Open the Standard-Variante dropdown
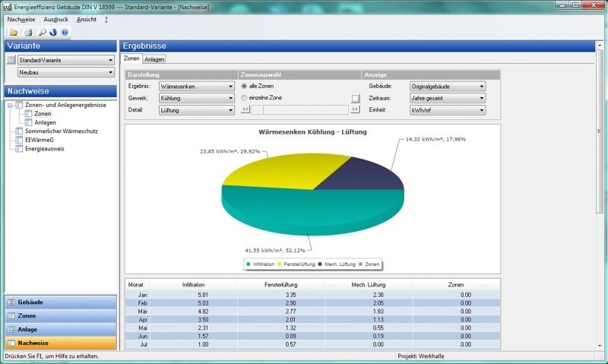 (x=66, y=60)
